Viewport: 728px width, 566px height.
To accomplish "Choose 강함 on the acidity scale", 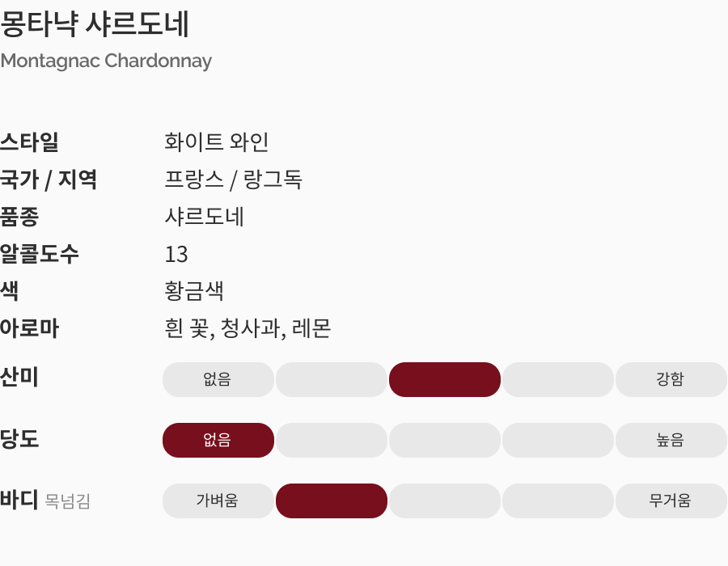I will 671,379.
